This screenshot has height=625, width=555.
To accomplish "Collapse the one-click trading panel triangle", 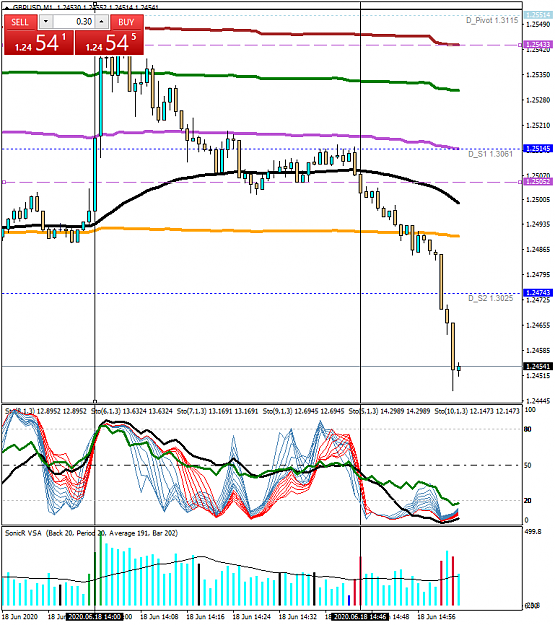I will 7,7.
